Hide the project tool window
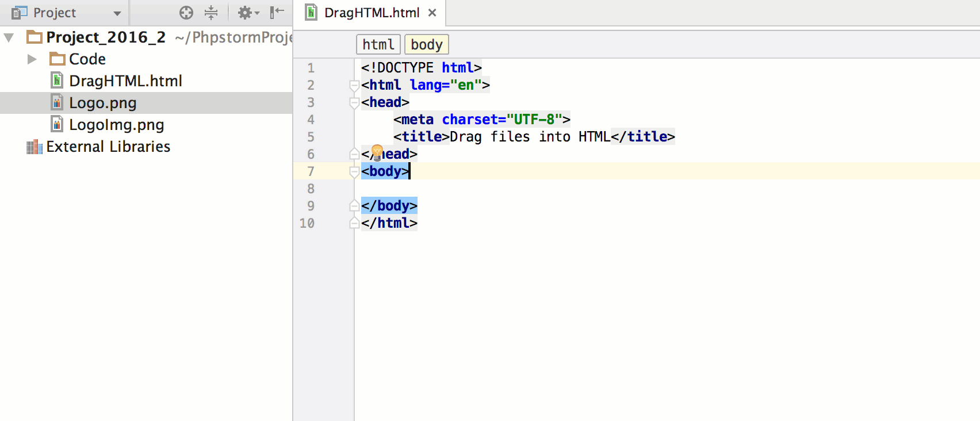This screenshot has height=421, width=980. [x=277, y=12]
